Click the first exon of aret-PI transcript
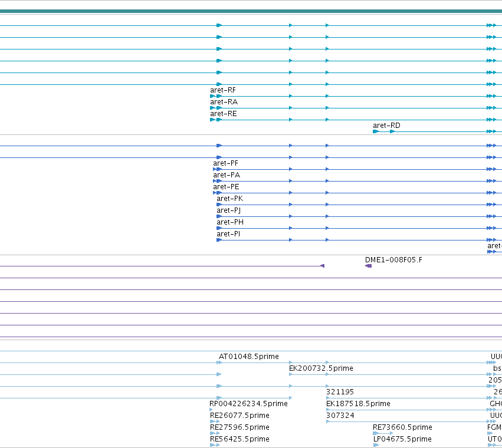This screenshot has width=502, height=448. 219,240
